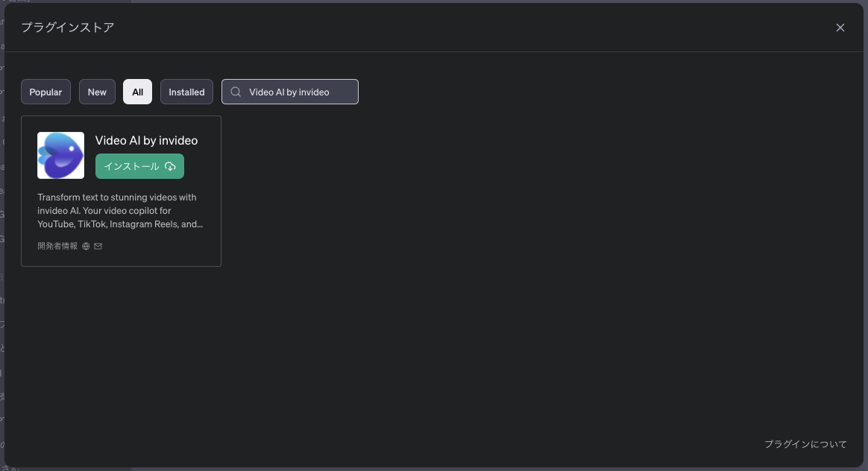Click the cloud download icon on the install button
Image resolution: width=868 pixels, height=471 pixels.
coord(170,166)
